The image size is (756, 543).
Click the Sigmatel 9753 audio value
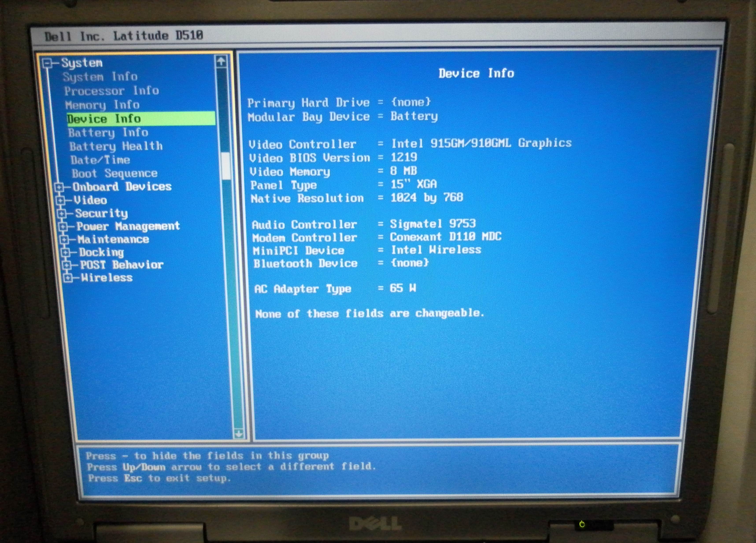point(433,223)
